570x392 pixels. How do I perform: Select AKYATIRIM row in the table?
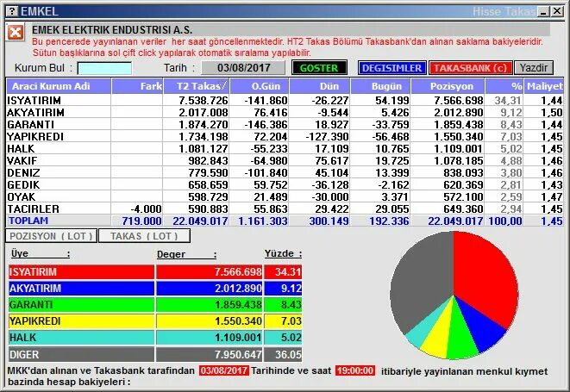285,112
